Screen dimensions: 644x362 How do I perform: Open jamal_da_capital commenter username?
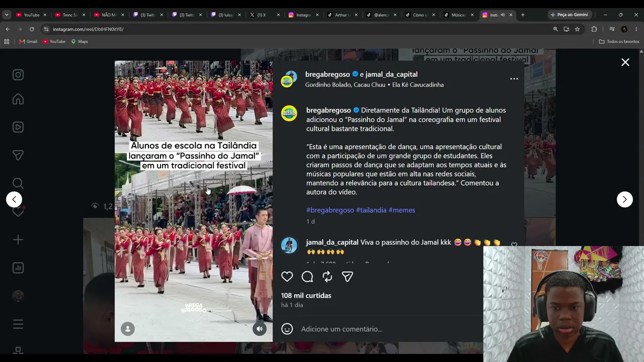click(x=332, y=242)
